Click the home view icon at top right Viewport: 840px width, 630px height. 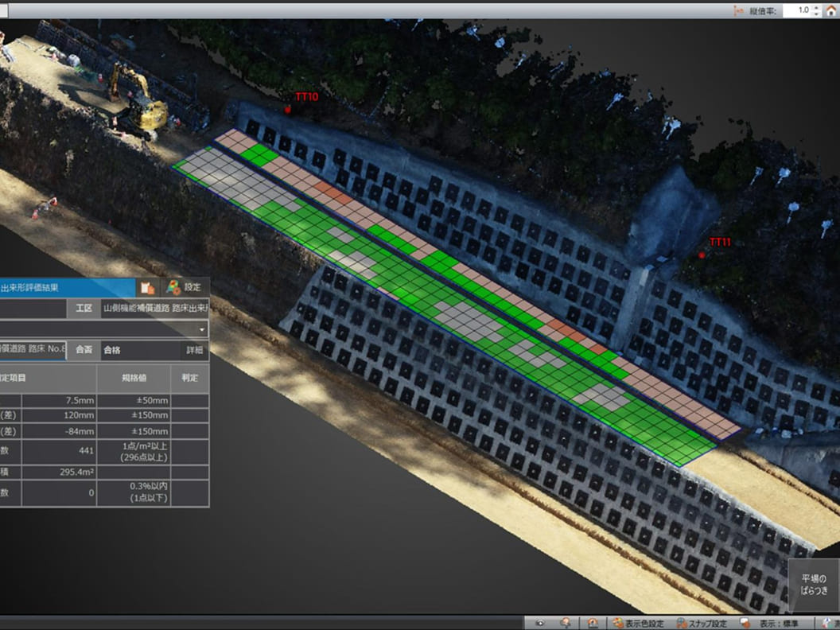click(x=831, y=10)
